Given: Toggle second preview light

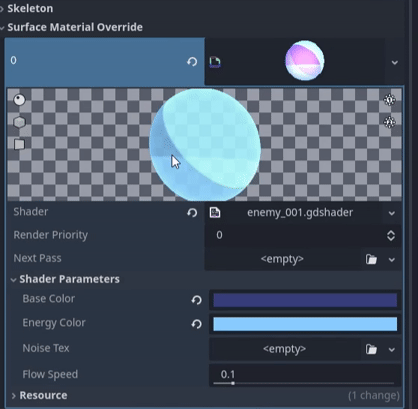Looking at the screenshot, I should point(389,122).
